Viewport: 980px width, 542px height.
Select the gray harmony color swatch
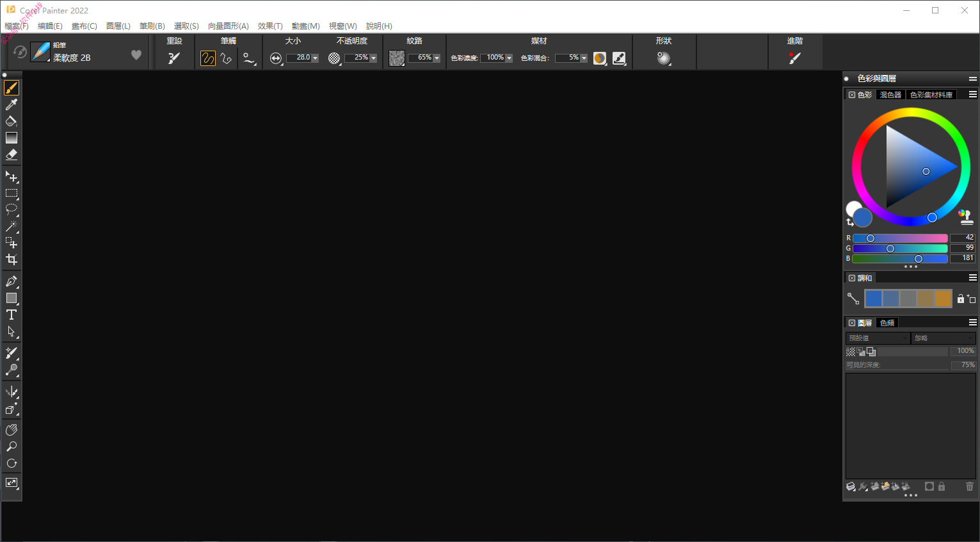(908, 299)
